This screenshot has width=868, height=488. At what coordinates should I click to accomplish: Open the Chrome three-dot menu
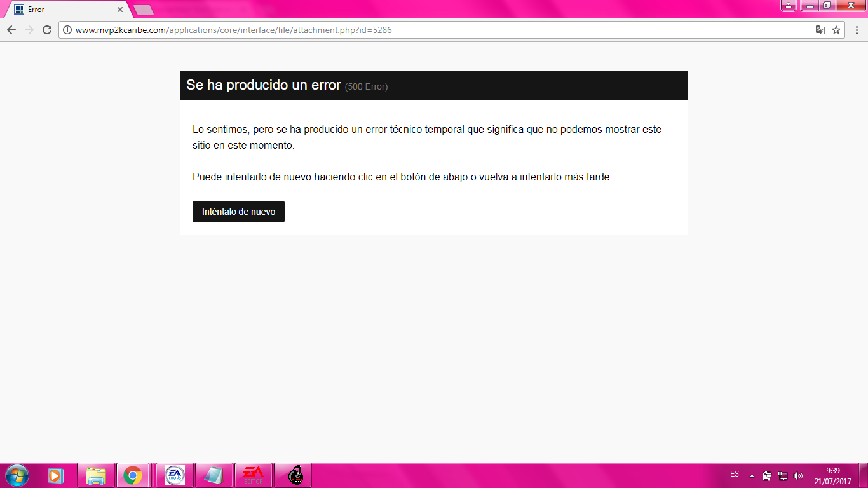(x=856, y=30)
